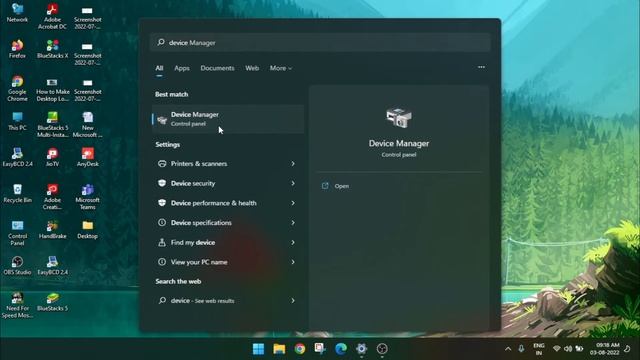Open This PC desktop icon

point(17,121)
